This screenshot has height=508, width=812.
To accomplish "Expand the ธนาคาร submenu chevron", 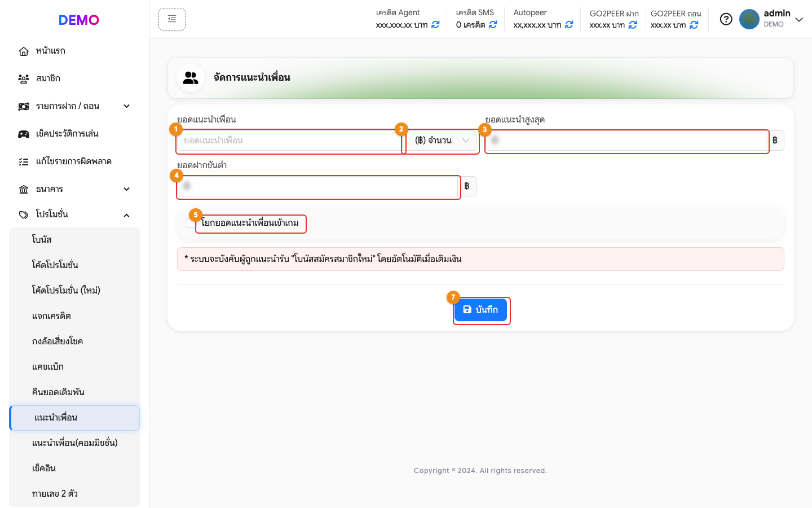I will click(x=127, y=189).
